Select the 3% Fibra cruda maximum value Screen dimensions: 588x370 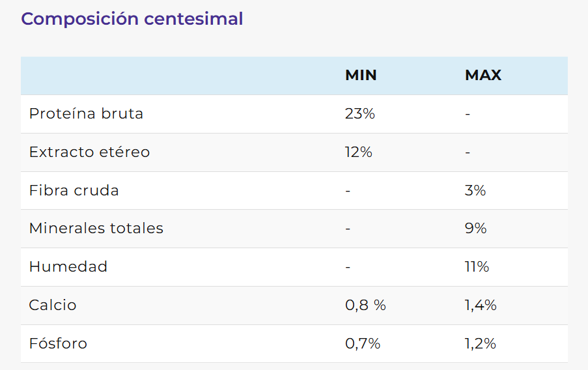click(475, 191)
